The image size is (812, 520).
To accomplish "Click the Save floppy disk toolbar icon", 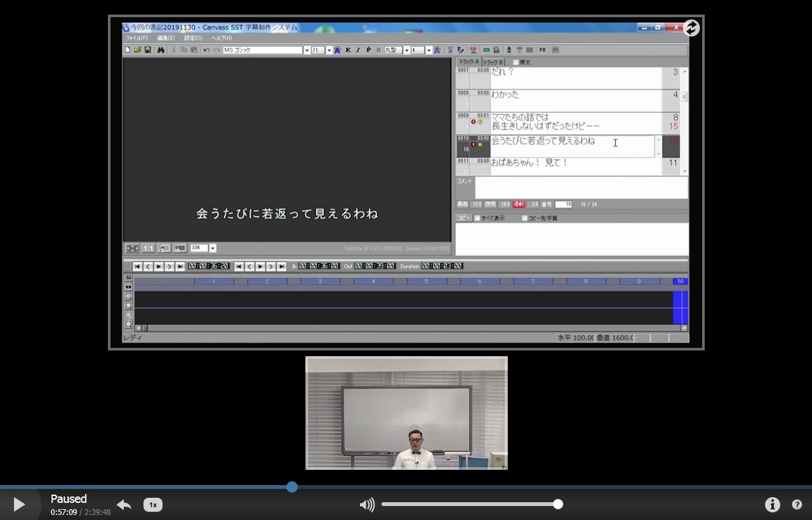I will pyautogui.click(x=148, y=50).
